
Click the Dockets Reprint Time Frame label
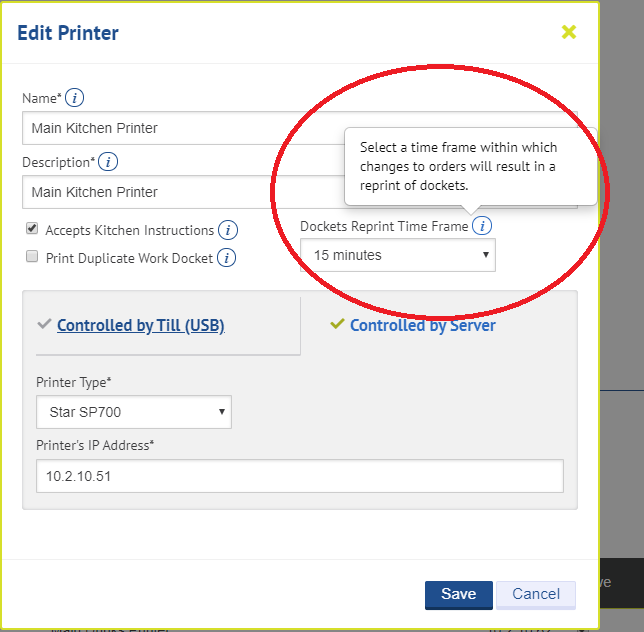384,226
